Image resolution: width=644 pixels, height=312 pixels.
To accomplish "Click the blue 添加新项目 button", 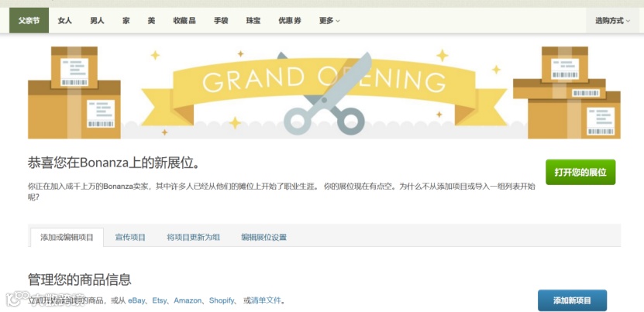I will point(572,300).
